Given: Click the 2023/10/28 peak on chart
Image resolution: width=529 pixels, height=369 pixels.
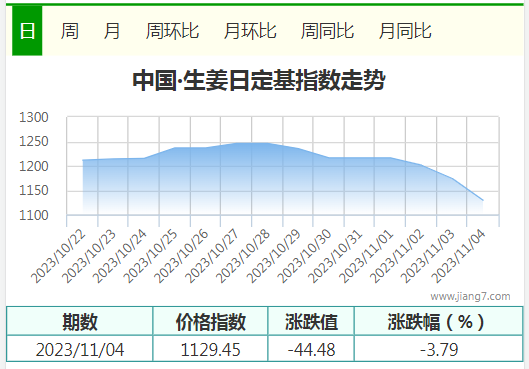Looking at the screenshot, I should point(267,143).
